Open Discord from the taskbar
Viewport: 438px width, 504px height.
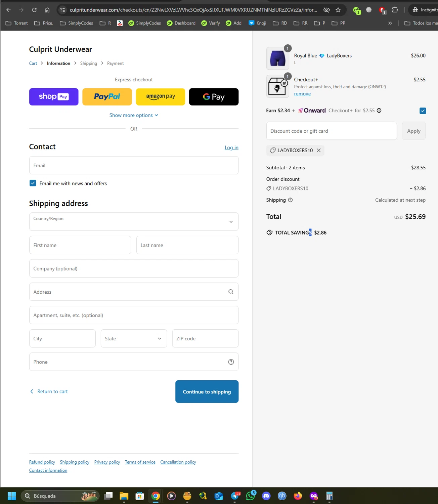(266, 496)
